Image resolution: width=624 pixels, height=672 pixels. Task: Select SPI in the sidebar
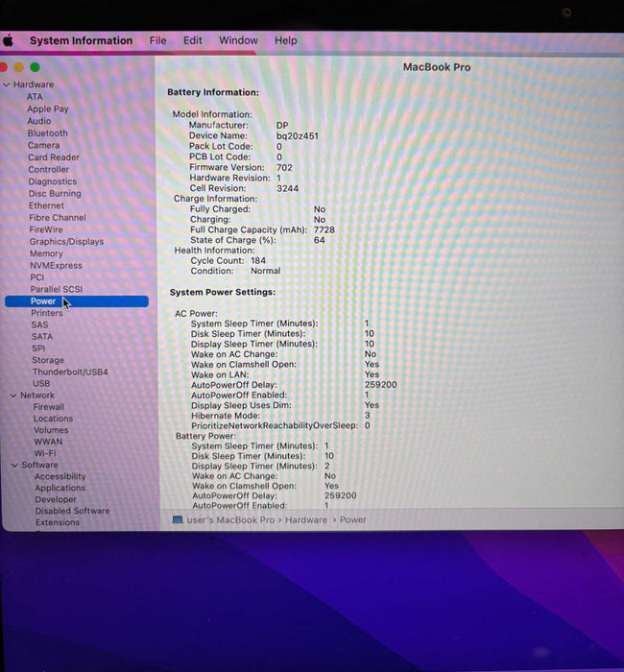38,348
